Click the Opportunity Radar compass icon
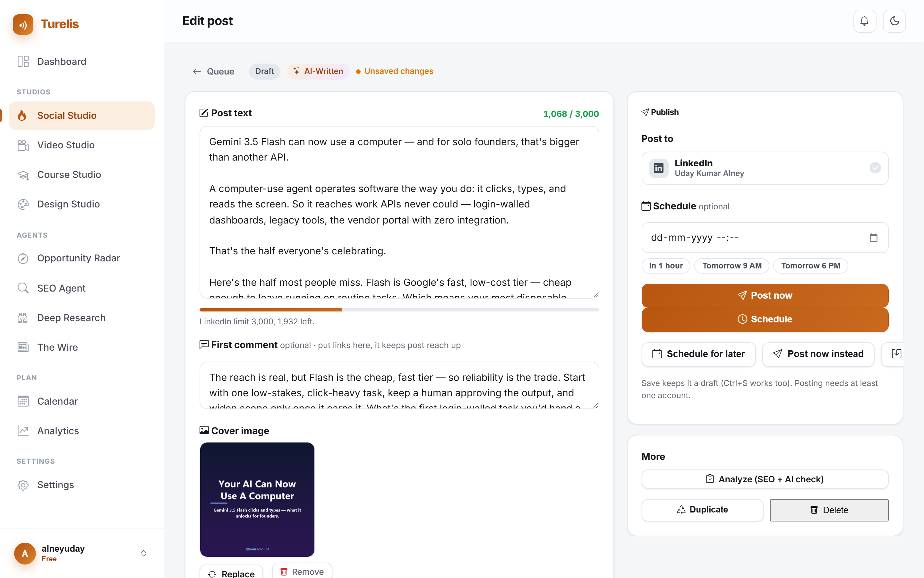The image size is (924, 578). coord(23,258)
